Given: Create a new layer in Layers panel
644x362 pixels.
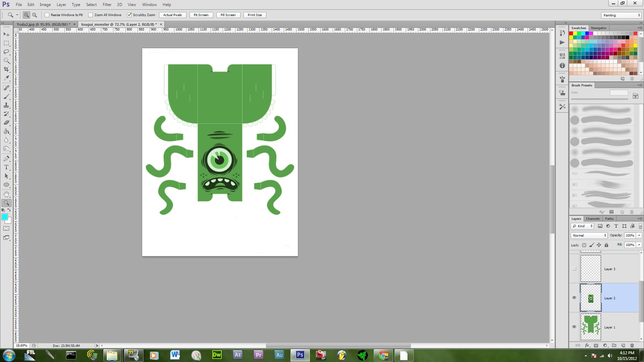Looking at the screenshot, I should coord(623,345).
